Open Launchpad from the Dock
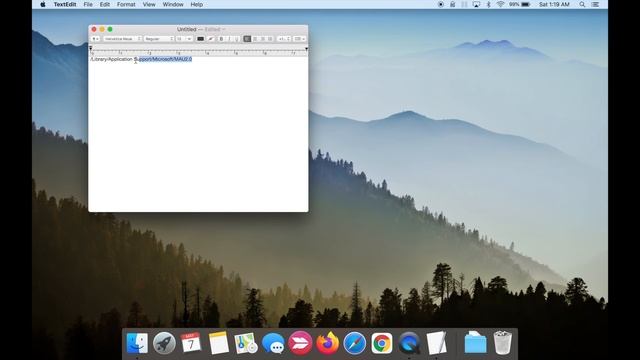The image size is (640, 360). (164, 343)
